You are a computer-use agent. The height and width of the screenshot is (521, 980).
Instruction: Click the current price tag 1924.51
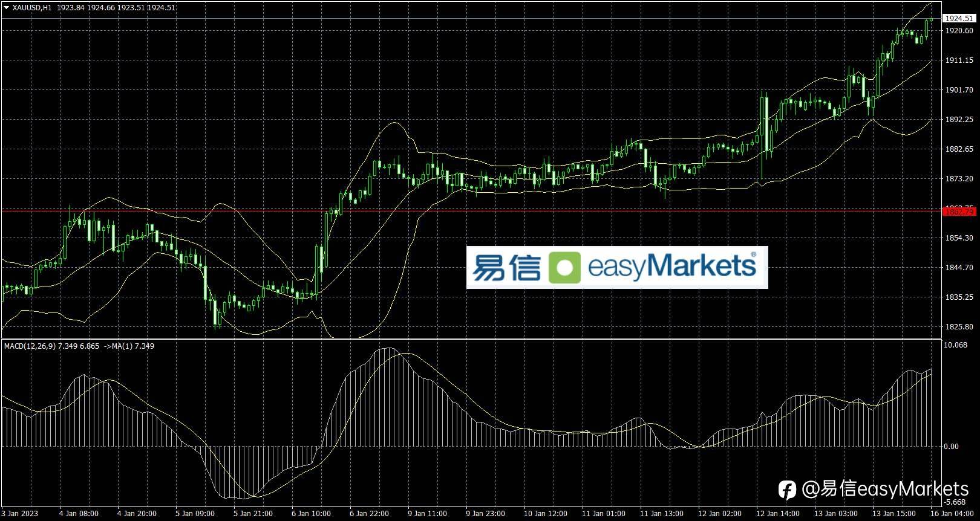[x=959, y=19]
